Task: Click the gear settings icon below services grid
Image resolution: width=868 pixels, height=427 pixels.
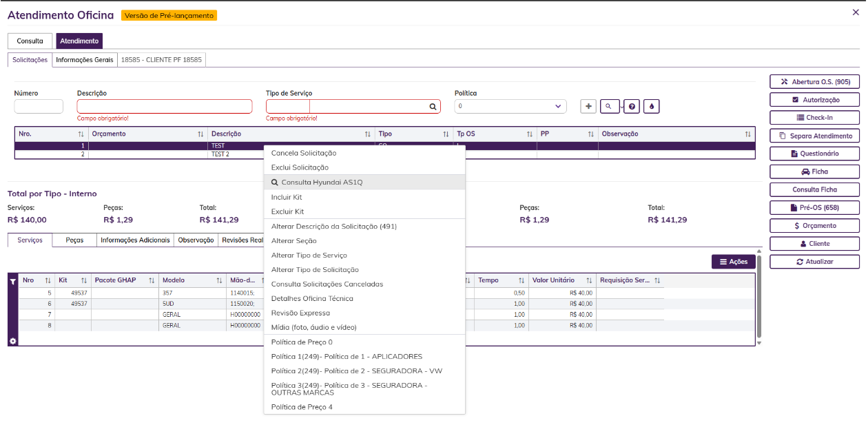Action: tap(12, 341)
